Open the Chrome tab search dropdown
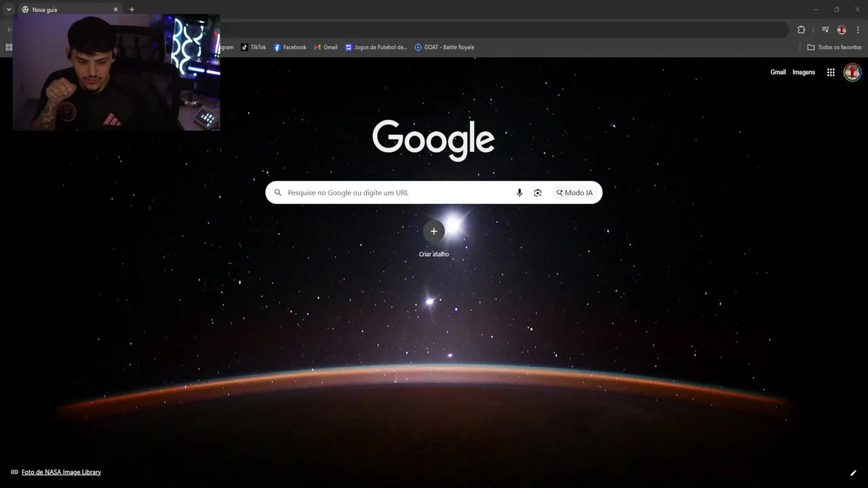The width and height of the screenshot is (868, 488). coord(9,9)
